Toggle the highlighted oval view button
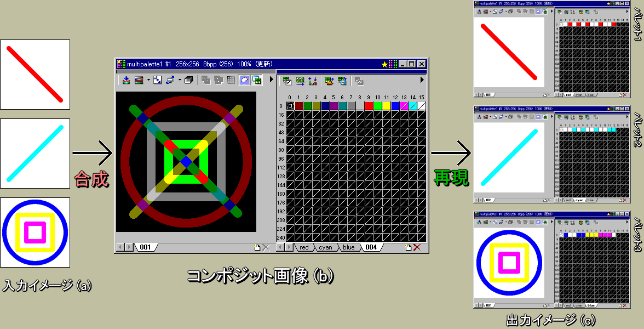Viewport: 644px width, 329px height. (243, 80)
